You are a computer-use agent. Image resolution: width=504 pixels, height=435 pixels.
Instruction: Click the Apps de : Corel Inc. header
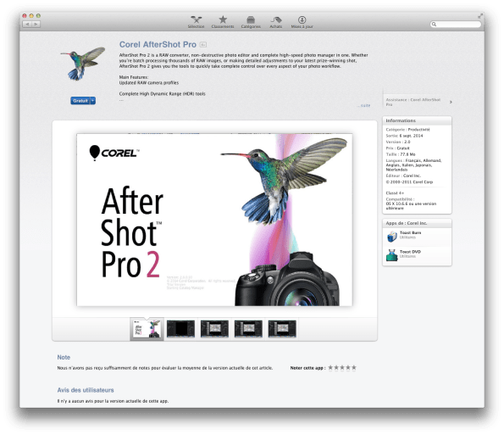[x=417, y=223]
